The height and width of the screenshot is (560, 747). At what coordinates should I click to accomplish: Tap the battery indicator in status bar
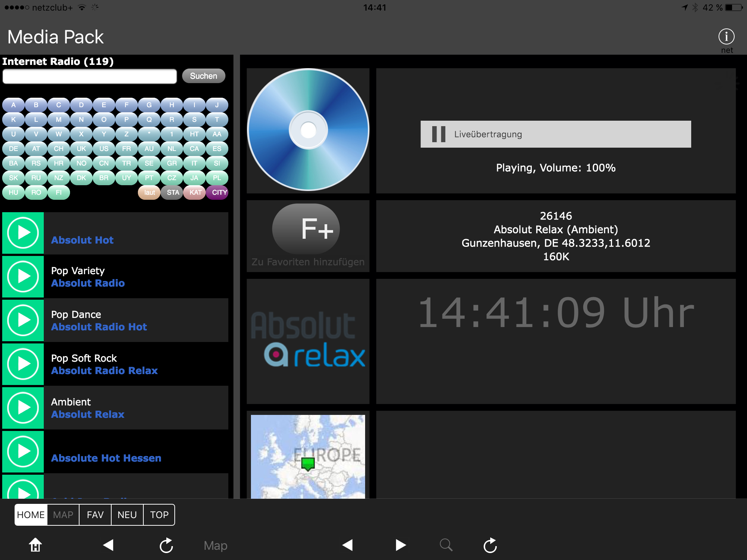click(x=734, y=7)
